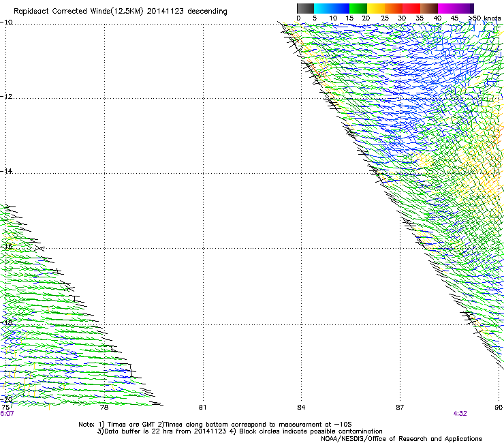The height and width of the screenshot is (443, 504).
Task: Click the latitude label -14
Action: tap(6, 171)
